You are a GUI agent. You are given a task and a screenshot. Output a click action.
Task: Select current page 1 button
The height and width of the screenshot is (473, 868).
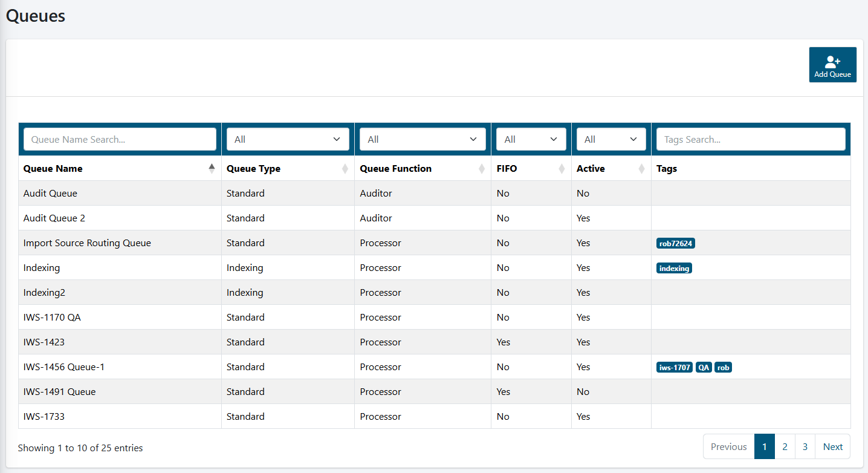coord(765,446)
